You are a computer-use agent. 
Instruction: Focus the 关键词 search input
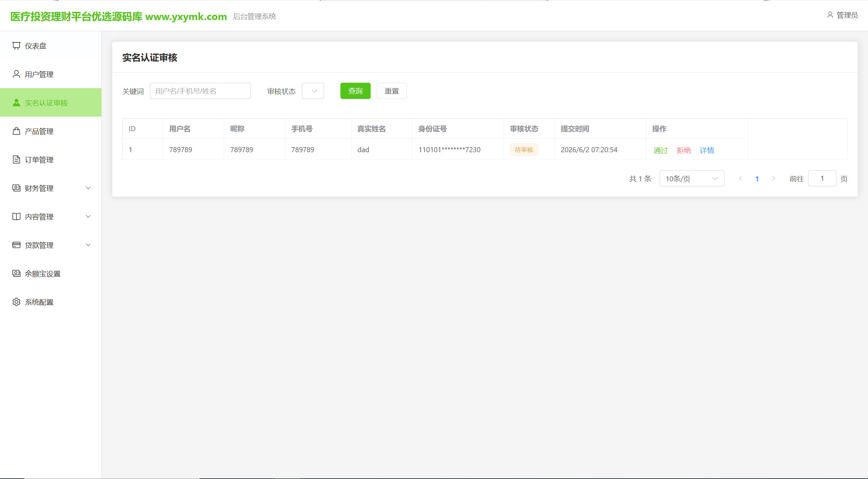[200, 91]
